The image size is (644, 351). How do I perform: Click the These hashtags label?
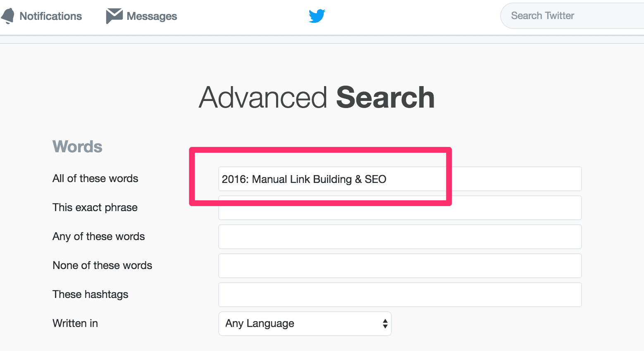tap(91, 294)
